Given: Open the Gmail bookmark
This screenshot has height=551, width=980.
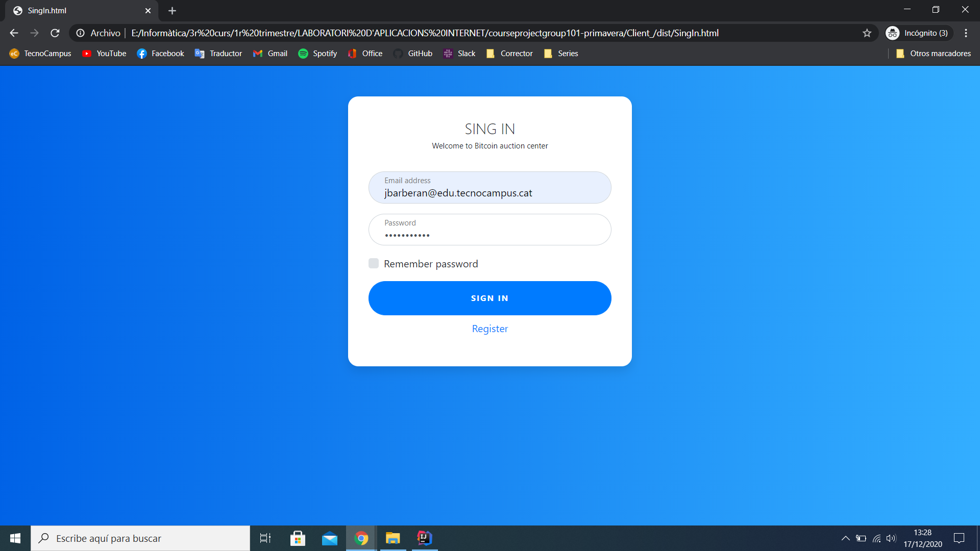Looking at the screenshot, I should 270,53.
